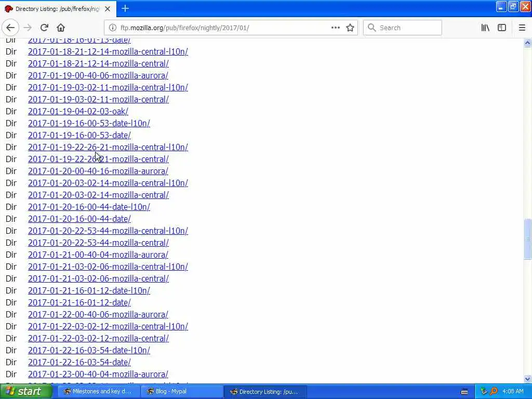Click the vertical scrollbar thumb
Image resolution: width=532 pixels, height=399 pixels.
(527, 239)
